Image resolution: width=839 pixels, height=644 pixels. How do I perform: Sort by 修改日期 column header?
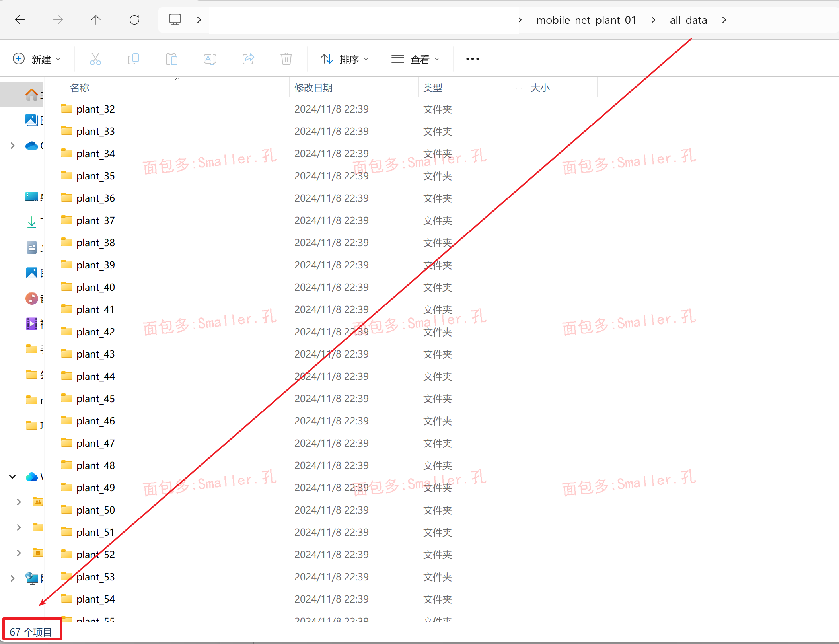[x=313, y=88]
